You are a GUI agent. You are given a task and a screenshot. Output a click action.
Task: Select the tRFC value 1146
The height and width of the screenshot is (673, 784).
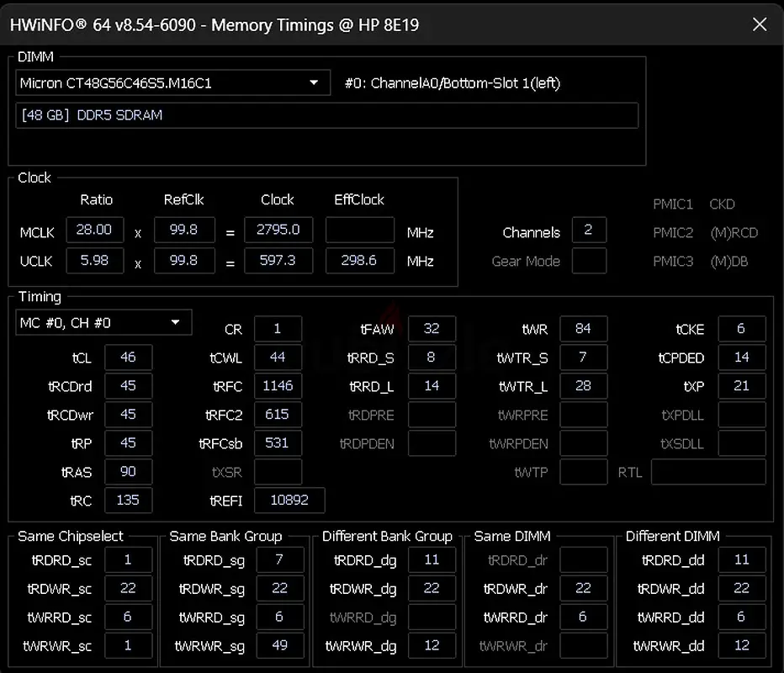click(278, 386)
